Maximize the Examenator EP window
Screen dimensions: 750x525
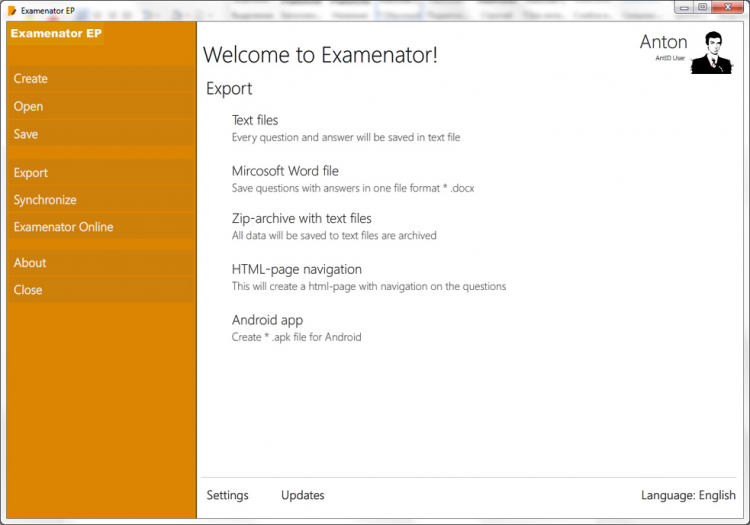pyautogui.click(x=703, y=7)
